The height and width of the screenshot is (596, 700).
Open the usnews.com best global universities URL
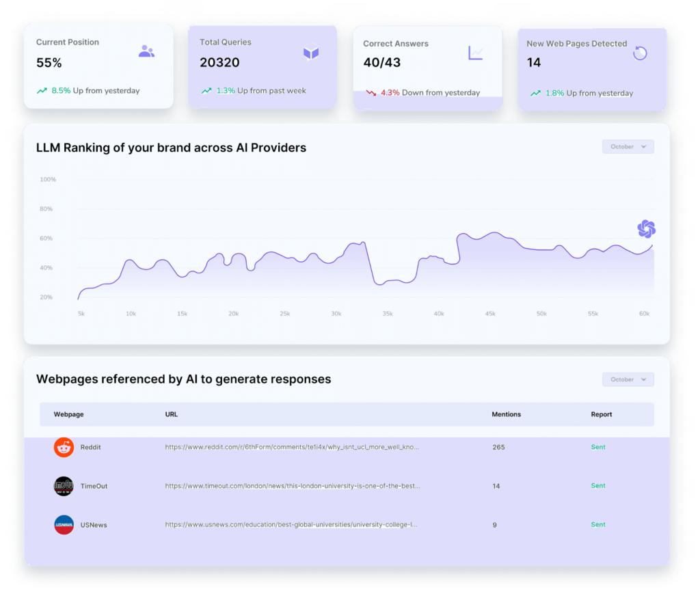click(291, 525)
